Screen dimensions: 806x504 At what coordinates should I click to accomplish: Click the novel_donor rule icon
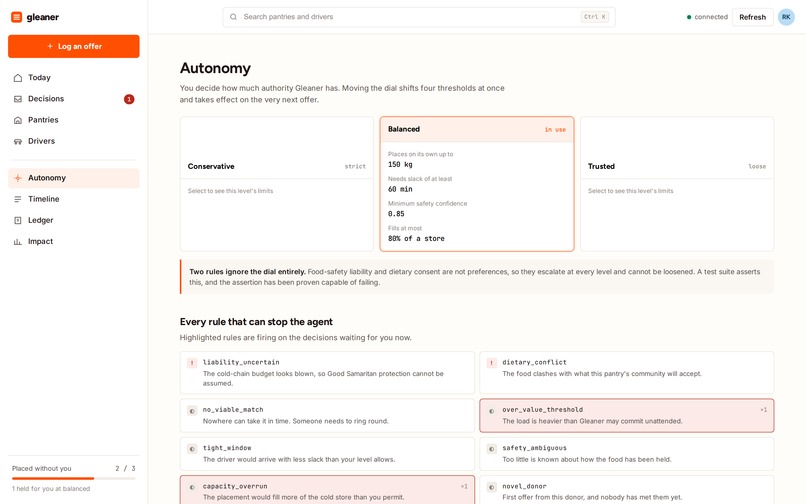[x=491, y=487]
